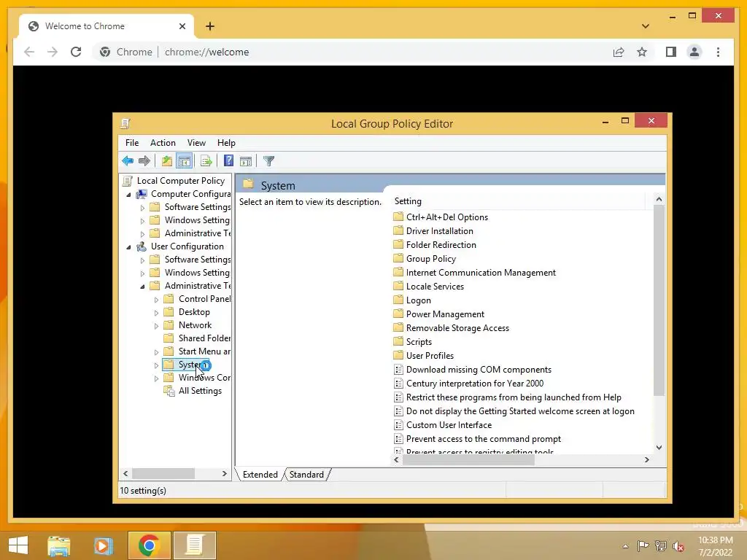The image size is (747, 560).
Task: Select Group Policy folder in list
Action: point(430,259)
